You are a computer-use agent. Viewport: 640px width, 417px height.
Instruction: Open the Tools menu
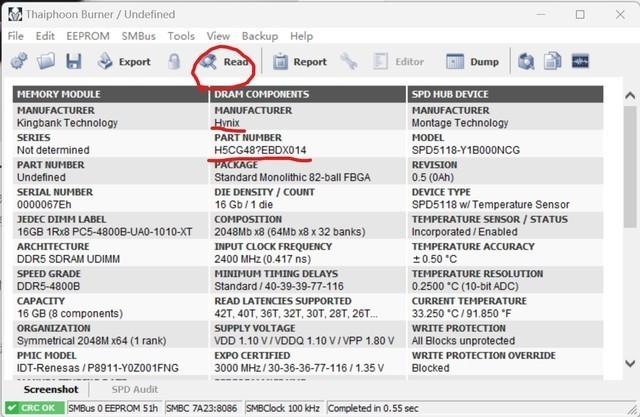[181, 36]
